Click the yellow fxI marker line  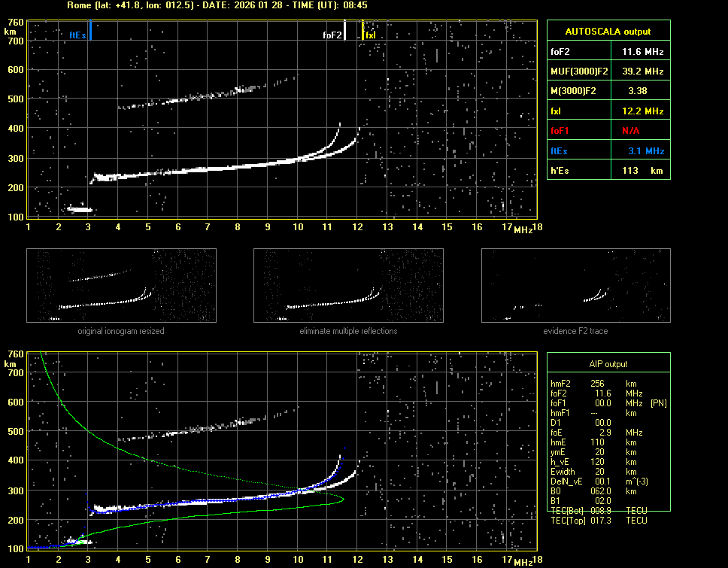point(362,31)
